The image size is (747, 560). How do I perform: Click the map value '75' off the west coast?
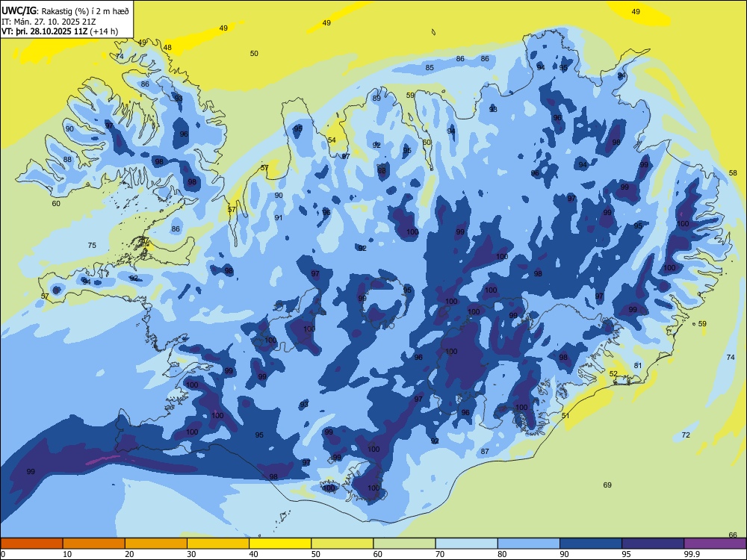[92, 245]
